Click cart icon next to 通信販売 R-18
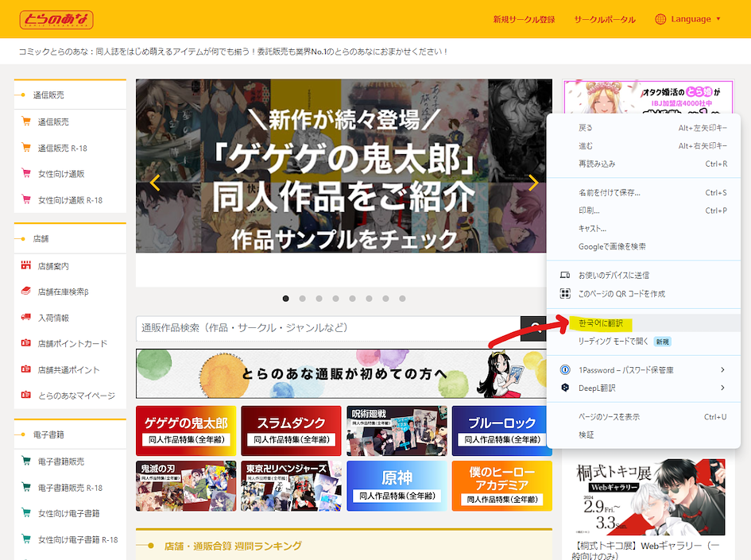The height and width of the screenshot is (560, 751). [26, 148]
